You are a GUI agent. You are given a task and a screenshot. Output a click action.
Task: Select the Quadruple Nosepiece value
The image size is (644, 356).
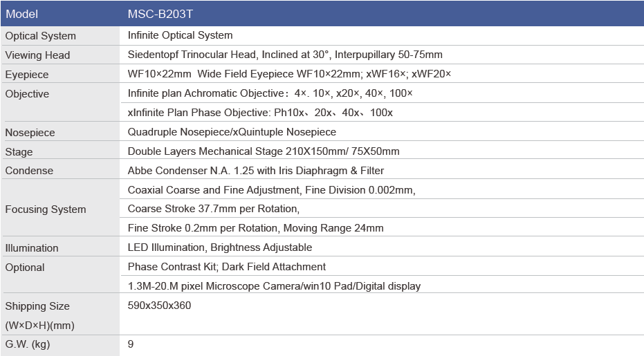pos(232,132)
